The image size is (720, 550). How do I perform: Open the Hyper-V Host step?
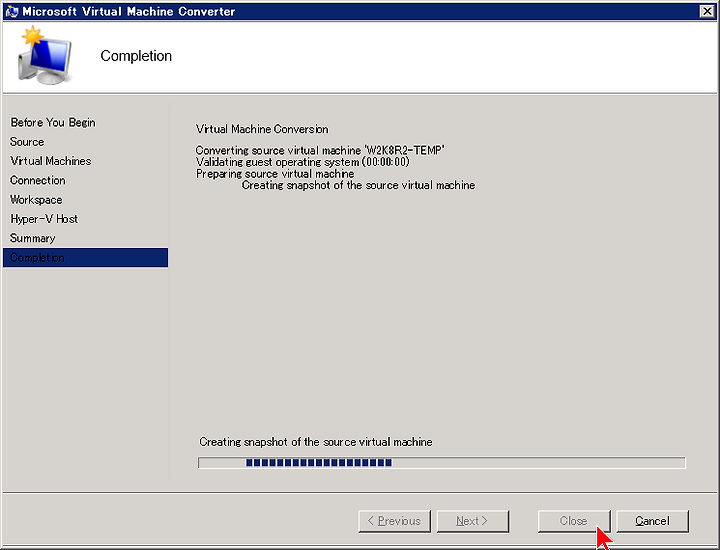point(44,219)
